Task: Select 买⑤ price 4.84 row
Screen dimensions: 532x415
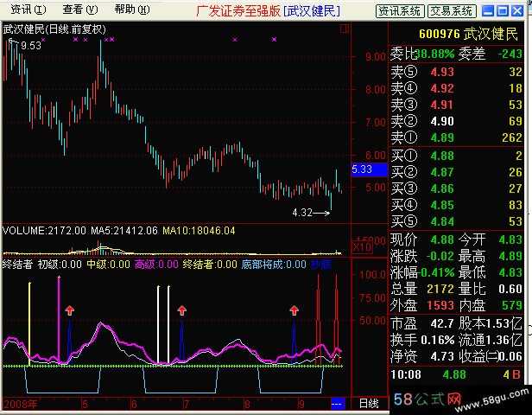Action: [456, 221]
